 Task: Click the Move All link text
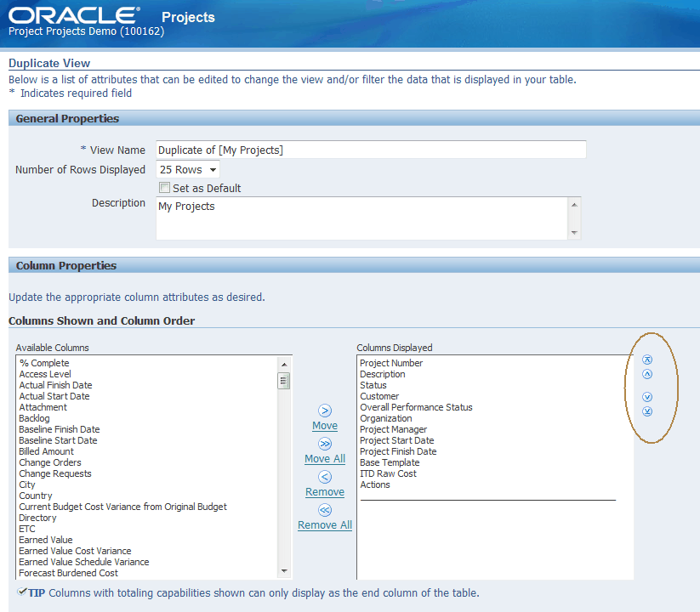[324, 457]
